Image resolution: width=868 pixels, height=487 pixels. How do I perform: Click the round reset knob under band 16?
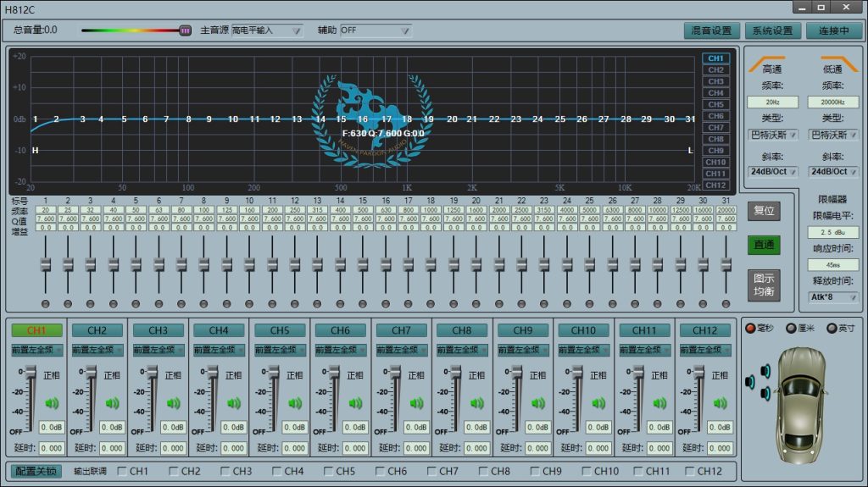click(x=386, y=304)
